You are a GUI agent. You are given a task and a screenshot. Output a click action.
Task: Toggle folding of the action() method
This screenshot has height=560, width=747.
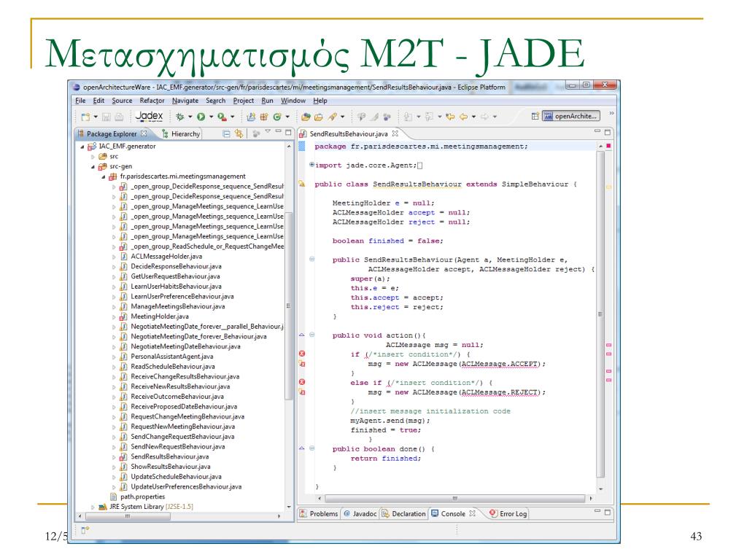click(x=312, y=335)
